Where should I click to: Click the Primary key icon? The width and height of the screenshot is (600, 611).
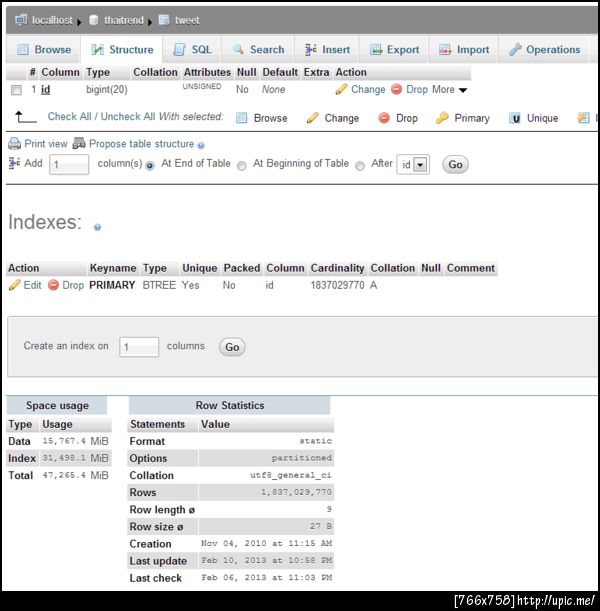click(442, 118)
